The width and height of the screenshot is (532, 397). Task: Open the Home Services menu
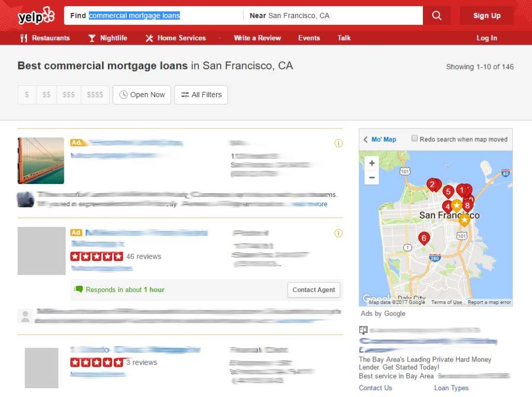[176, 38]
